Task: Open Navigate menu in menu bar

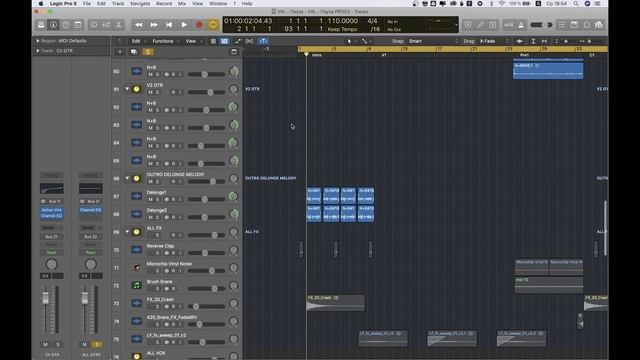Action: (140, 4)
